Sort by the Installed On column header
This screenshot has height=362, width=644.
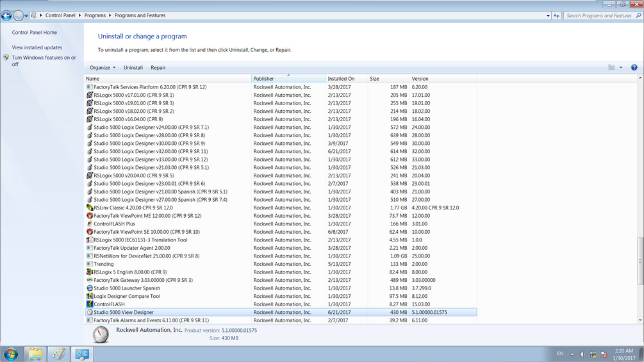coord(347,78)
